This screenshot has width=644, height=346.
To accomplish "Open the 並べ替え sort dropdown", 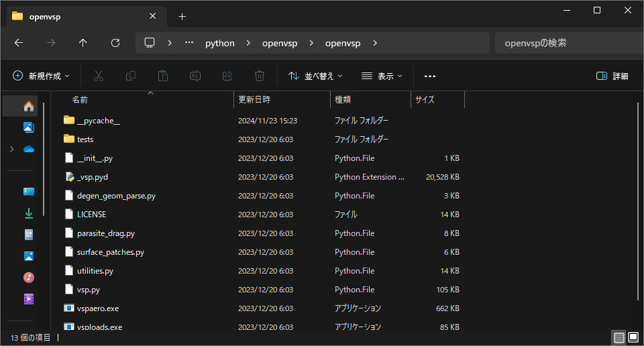I will pyautogui.click(x=315, y=76).
